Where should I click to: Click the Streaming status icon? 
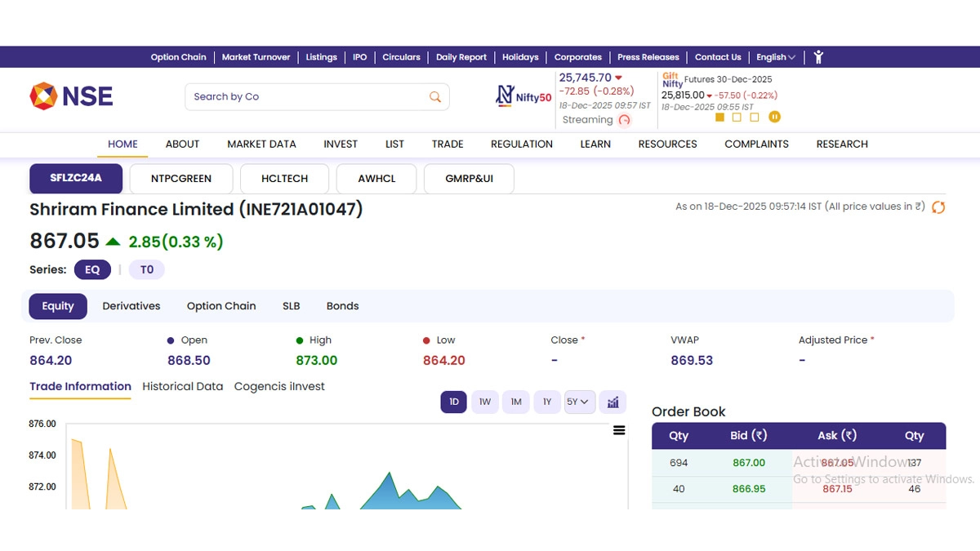pos(625,120)
